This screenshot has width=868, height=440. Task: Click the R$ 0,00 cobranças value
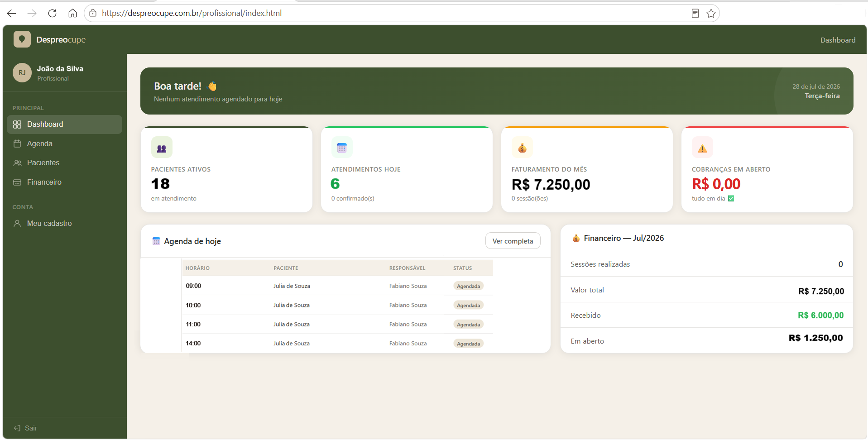tap(716, 184)
